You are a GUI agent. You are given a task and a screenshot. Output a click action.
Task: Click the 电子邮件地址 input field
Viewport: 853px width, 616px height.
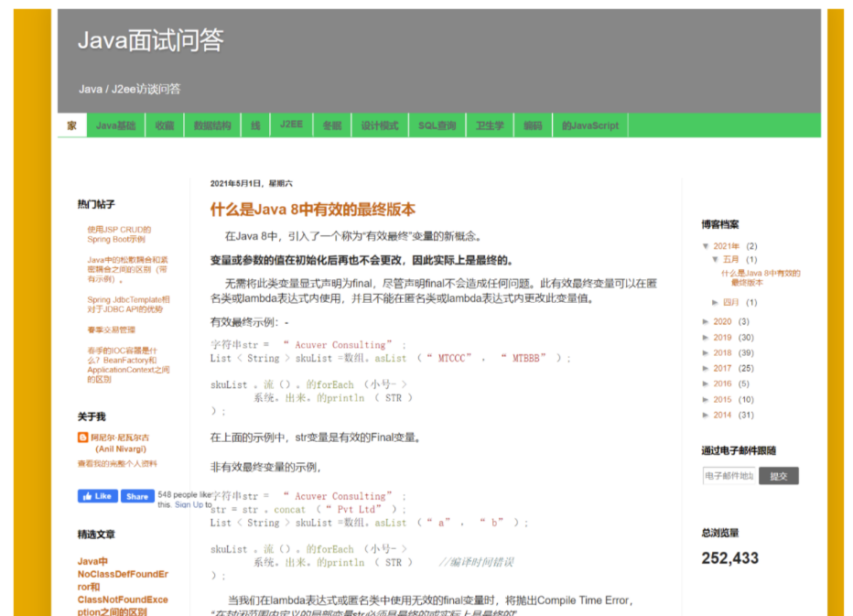tap(729, 476)
